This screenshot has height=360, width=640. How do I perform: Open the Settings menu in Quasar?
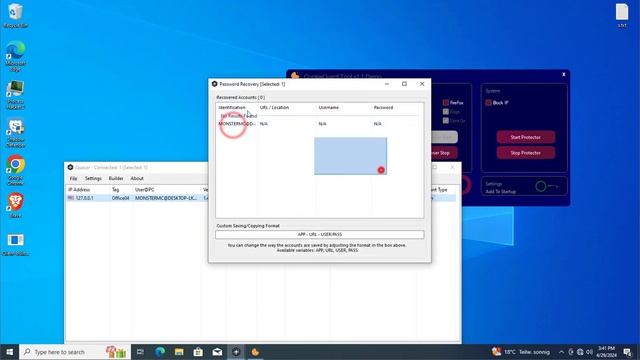[93, 178]
